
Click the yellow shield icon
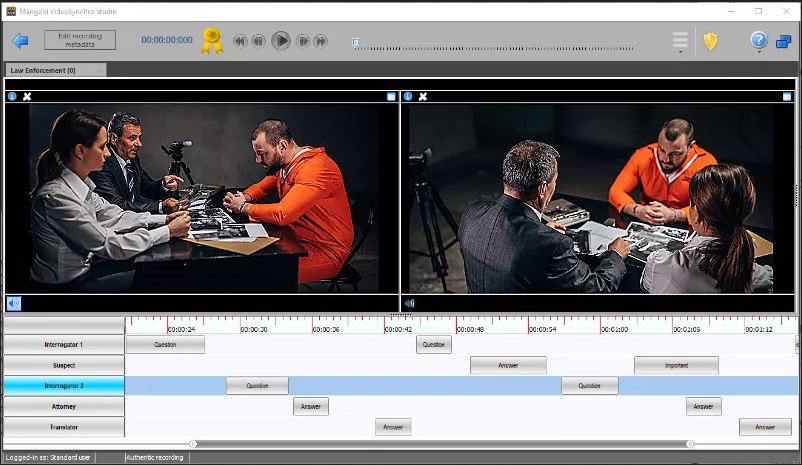click(x=710, y=41)
